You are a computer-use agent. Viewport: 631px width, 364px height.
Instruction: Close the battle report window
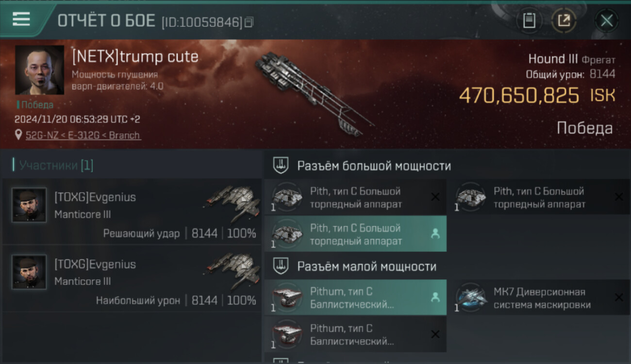click(606, 20)
